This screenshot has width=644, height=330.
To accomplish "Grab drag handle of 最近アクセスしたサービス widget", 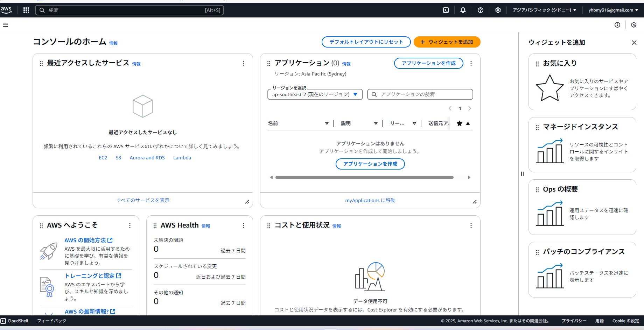I will 41,64.
